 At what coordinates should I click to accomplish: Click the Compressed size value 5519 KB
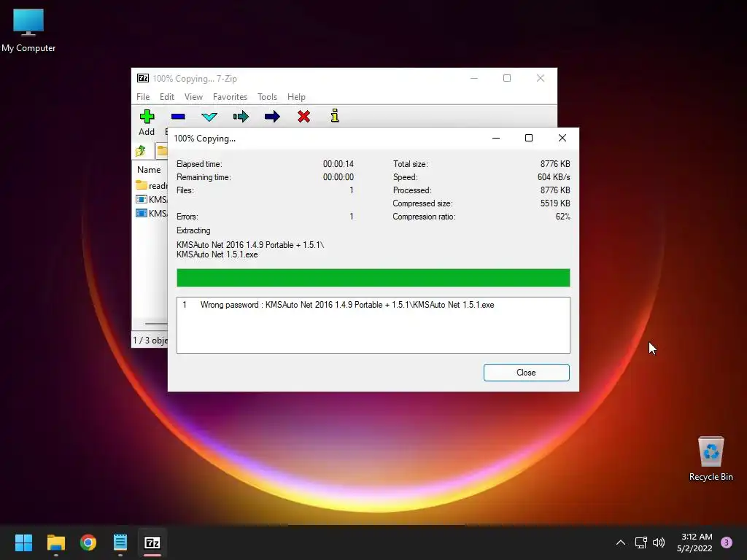pos(555,203)
